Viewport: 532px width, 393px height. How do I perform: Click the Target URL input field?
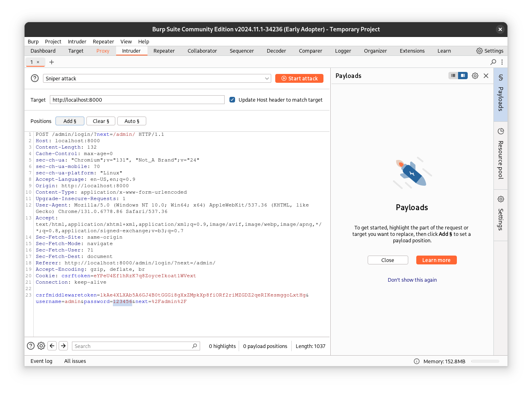pyautogui.click(x=137, y=100)
